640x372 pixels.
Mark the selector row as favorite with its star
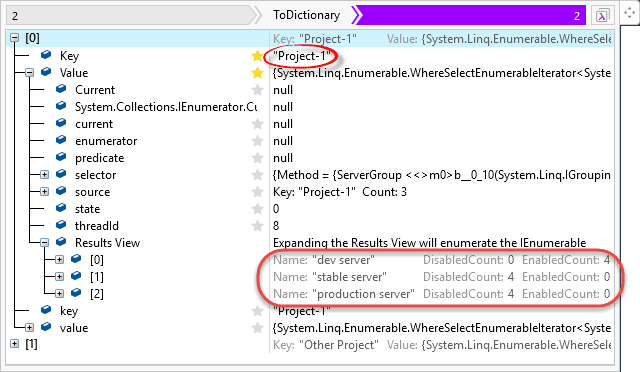tap(257, 175)
